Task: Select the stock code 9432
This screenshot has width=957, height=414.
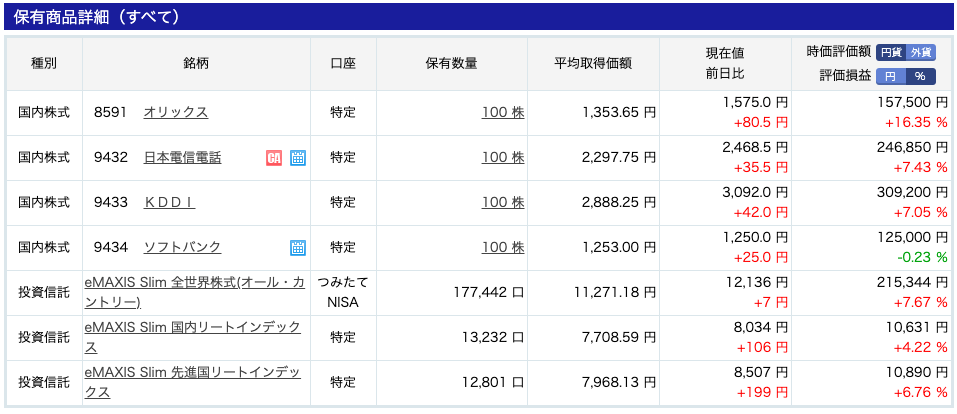Action: coord(110,158)
